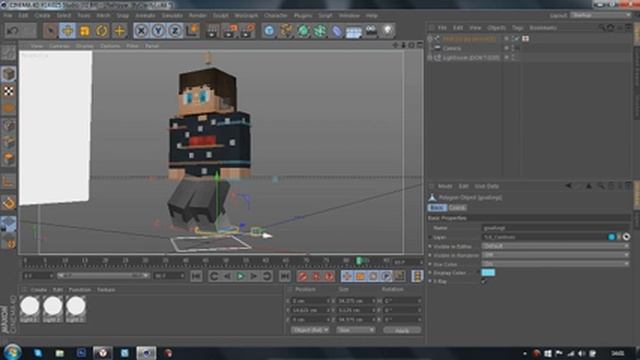
Task: Click the camera object icon
Action: (371, 31)
